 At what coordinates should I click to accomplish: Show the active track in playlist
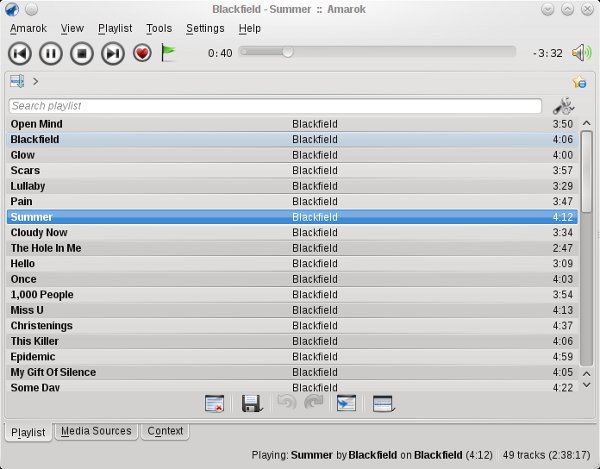point(346,404)
